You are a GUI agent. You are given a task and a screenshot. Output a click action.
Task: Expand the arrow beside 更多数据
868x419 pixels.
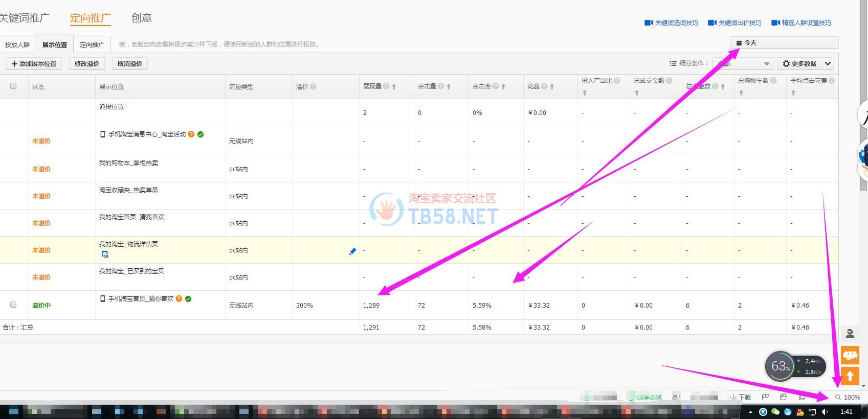click(x=828, y=64)
